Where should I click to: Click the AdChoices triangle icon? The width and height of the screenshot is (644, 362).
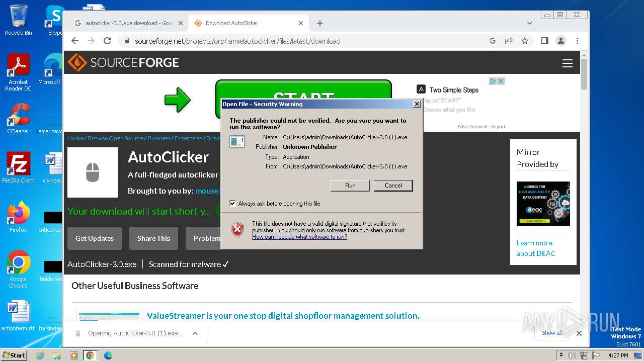pos(494,81)
